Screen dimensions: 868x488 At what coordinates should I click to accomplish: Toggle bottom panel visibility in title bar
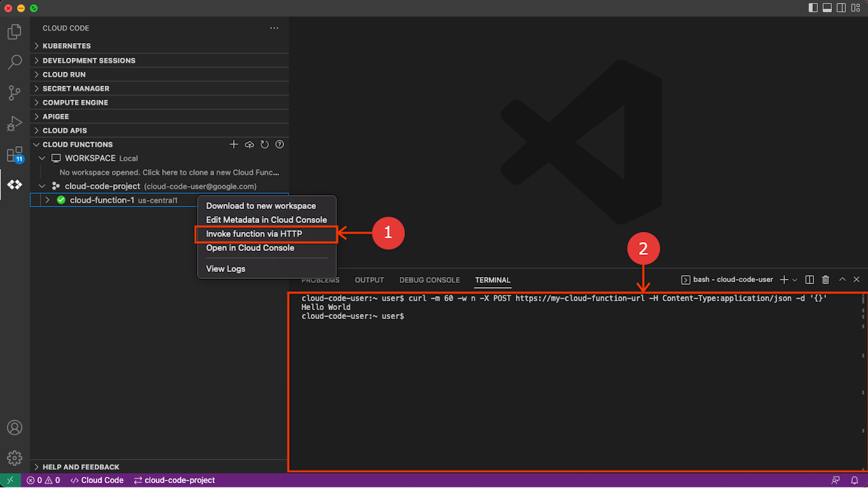pyautogui.click(x=827, y=8)
